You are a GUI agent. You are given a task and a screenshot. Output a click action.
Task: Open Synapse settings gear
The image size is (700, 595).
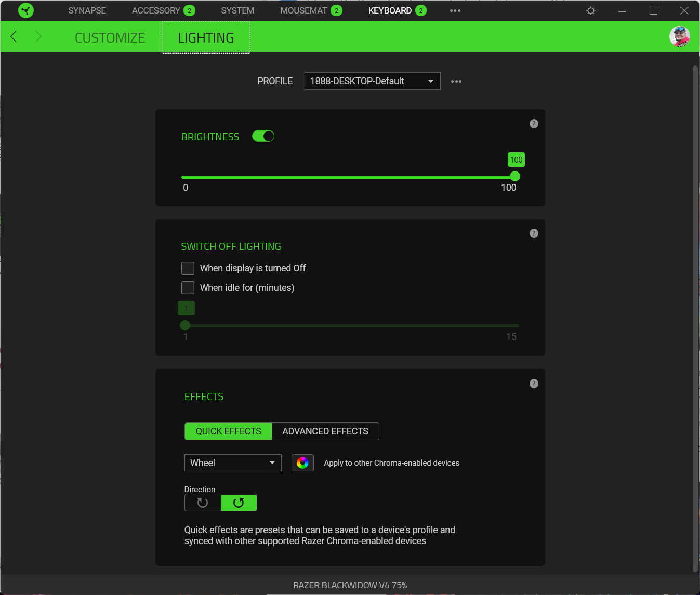pyautogui.click(x=591, y=10)
